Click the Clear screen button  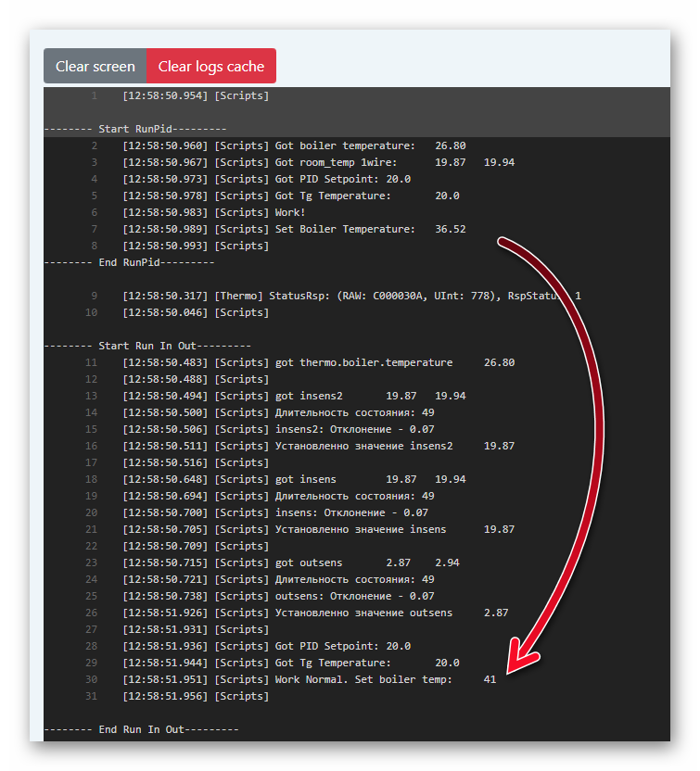(95, 66)
